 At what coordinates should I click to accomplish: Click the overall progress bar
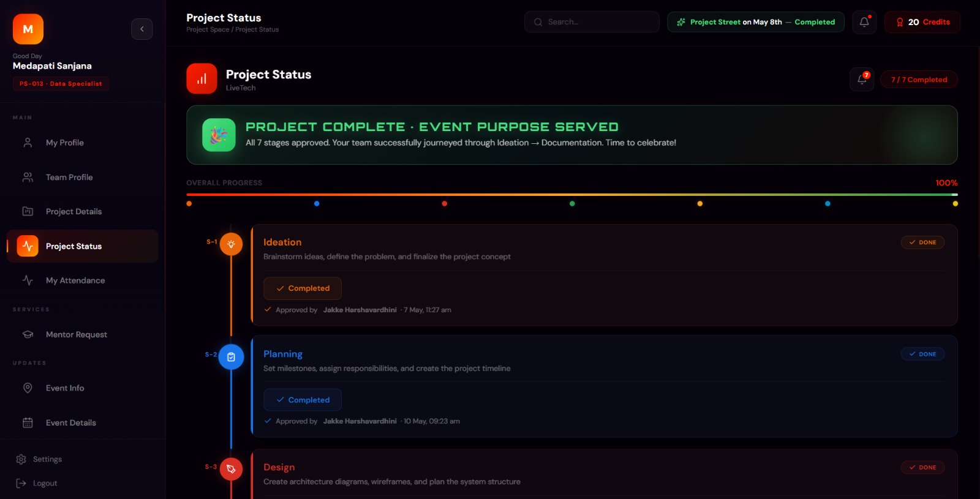pyautogui.click(x=572, y=195)
